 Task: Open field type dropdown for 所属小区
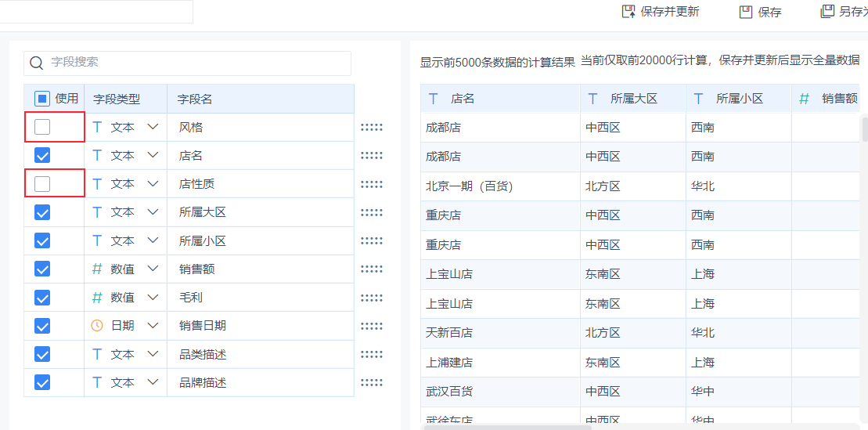click(153, 241)
